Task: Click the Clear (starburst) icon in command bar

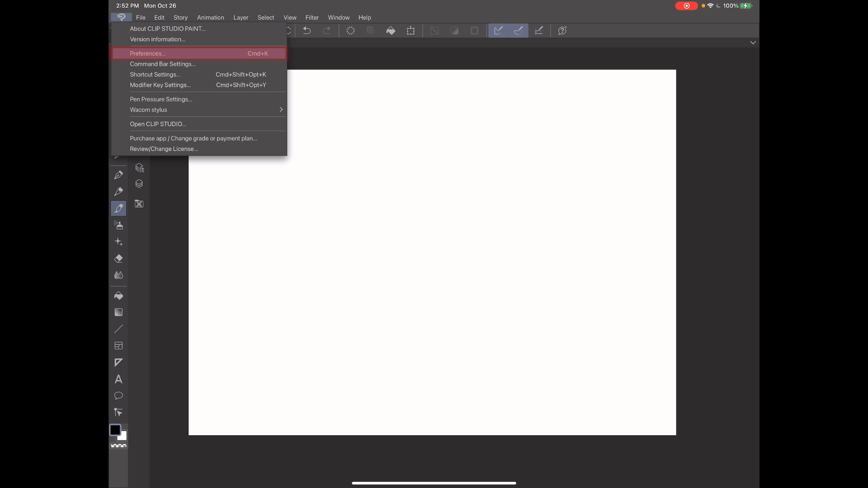Action: tap(350, 31)
